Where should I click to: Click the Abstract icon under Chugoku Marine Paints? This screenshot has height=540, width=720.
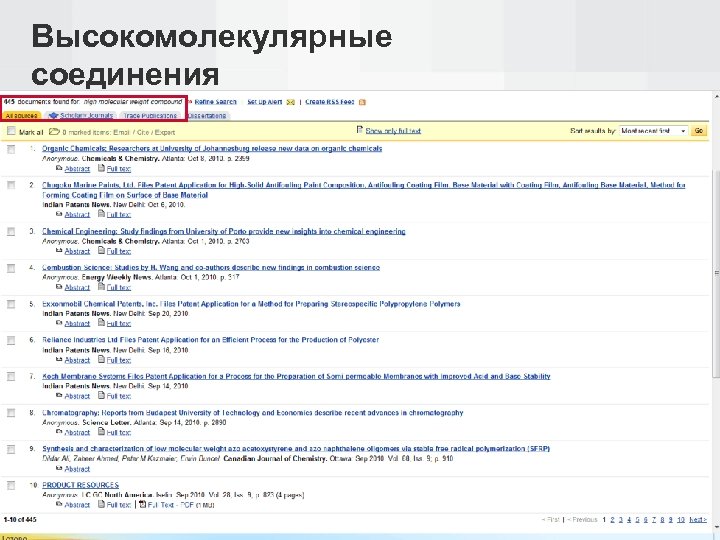(59, 214)
